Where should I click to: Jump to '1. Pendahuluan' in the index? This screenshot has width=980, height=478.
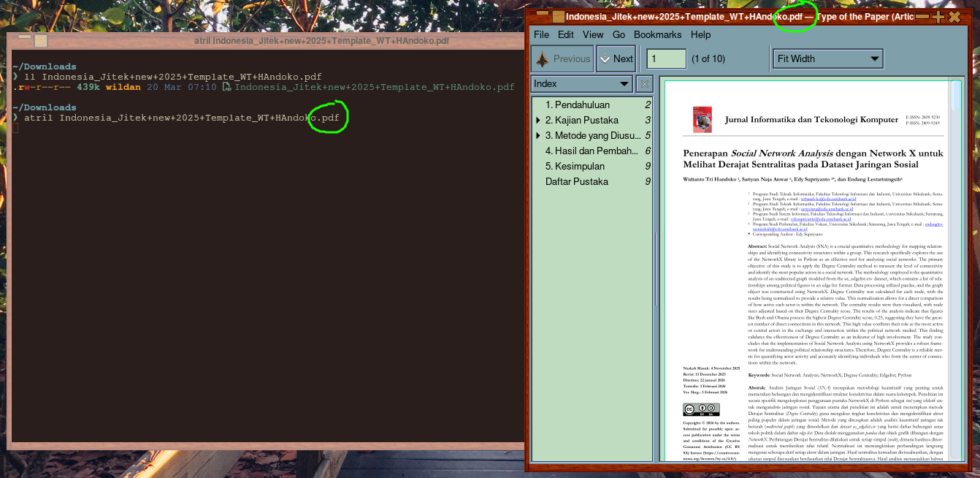coord(577,105)
